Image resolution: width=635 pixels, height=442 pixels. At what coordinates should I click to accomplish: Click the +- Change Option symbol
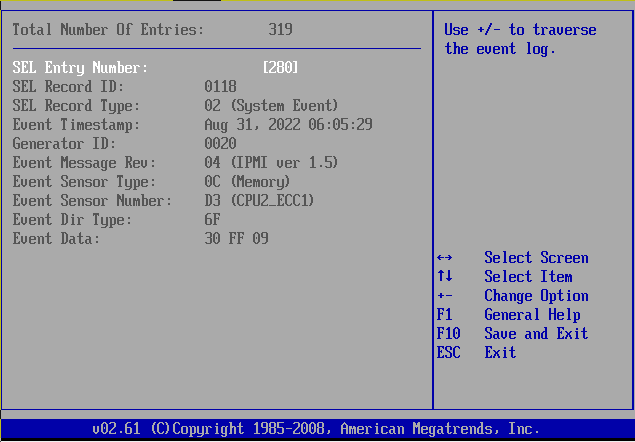pyautogui.click(x=445, y=296)
